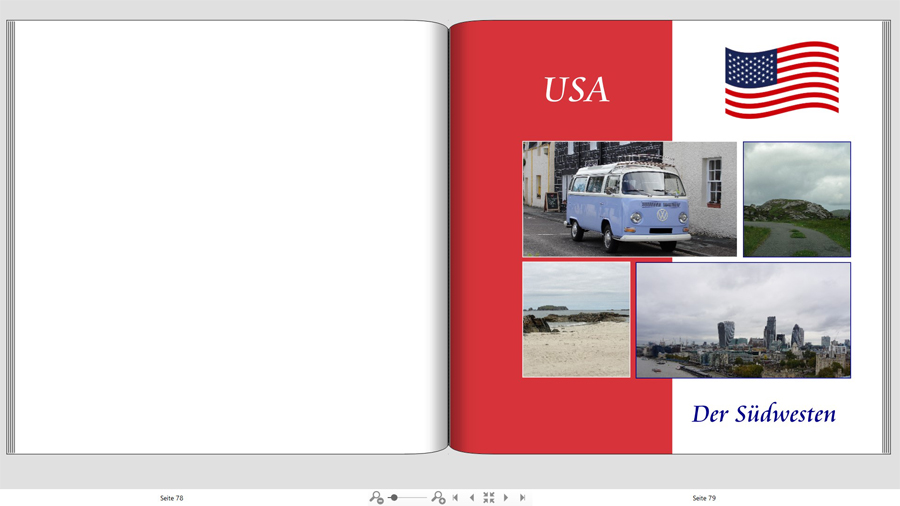Click the fit-to-screen arrows icon
This screenshot has height=506, width=900.
[489, 497]
